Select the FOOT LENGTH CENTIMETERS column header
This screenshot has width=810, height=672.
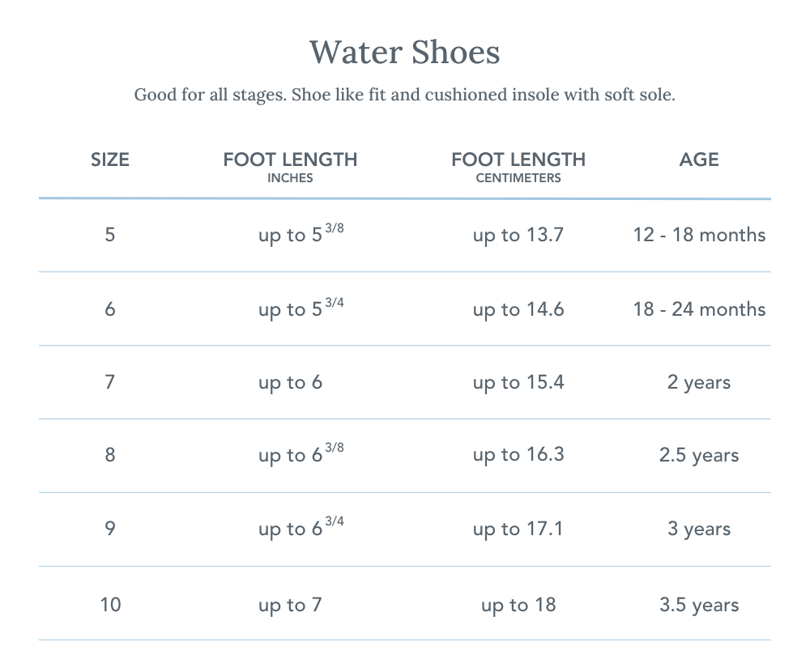518,166
